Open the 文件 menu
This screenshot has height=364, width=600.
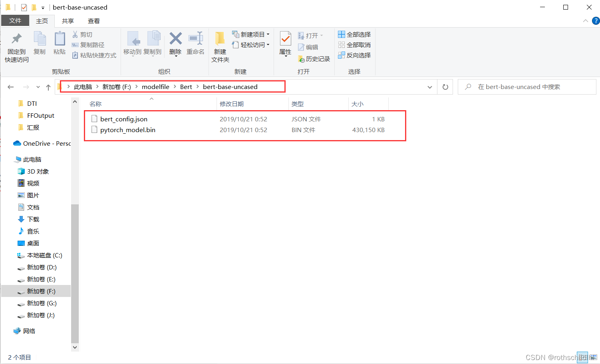click(x=15, y=21)
